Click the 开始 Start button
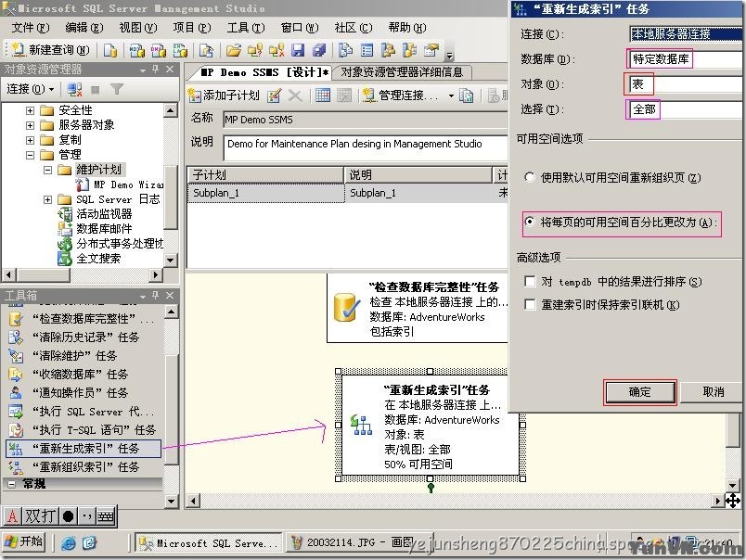This screenshot has width=746, height=560. click(24, 542)
